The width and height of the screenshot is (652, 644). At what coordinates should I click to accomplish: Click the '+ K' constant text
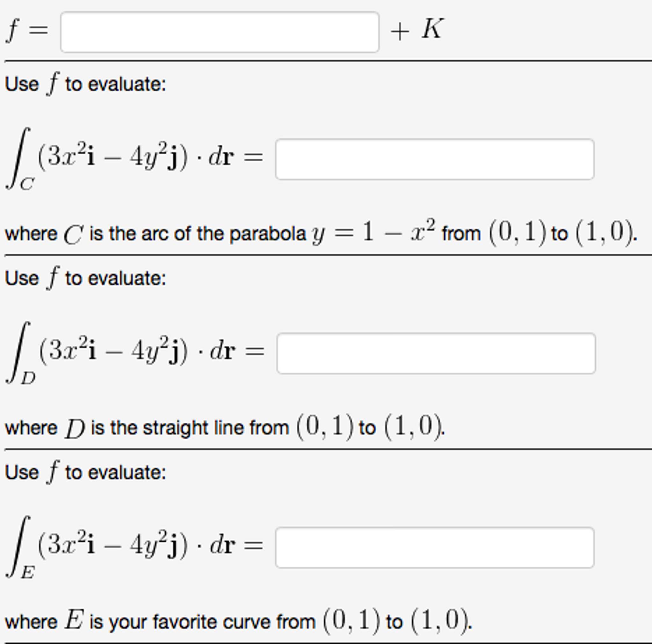click(417, 30)
